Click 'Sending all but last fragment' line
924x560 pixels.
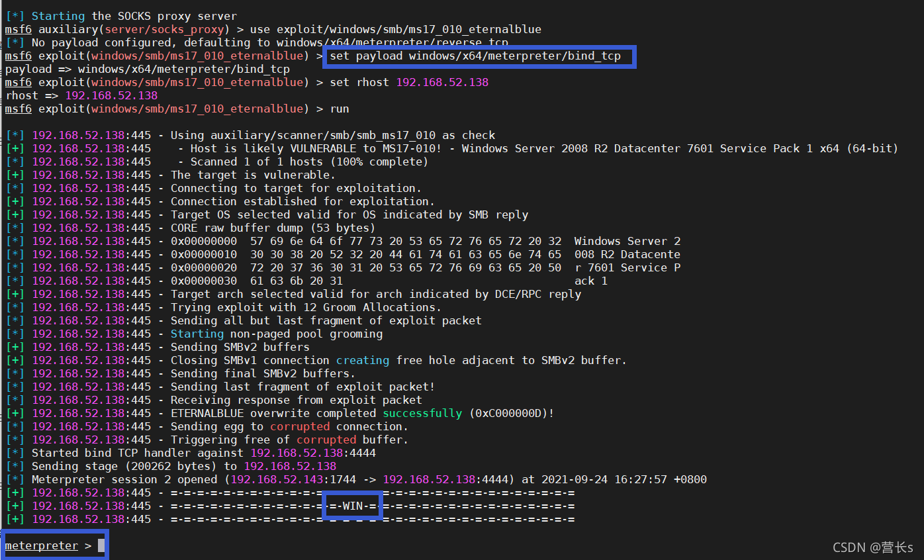click(x=244, y=320)
